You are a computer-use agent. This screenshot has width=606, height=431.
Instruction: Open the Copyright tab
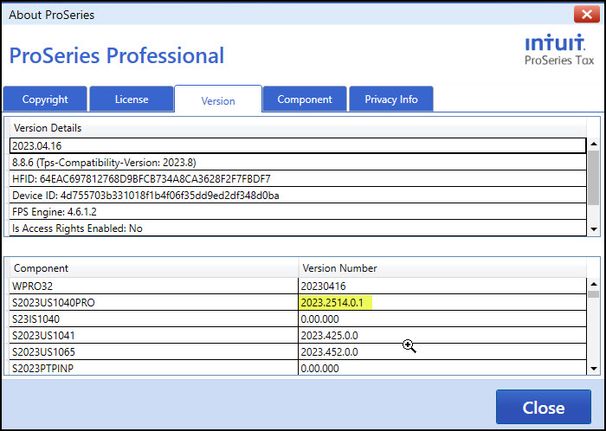pos(45,99)
